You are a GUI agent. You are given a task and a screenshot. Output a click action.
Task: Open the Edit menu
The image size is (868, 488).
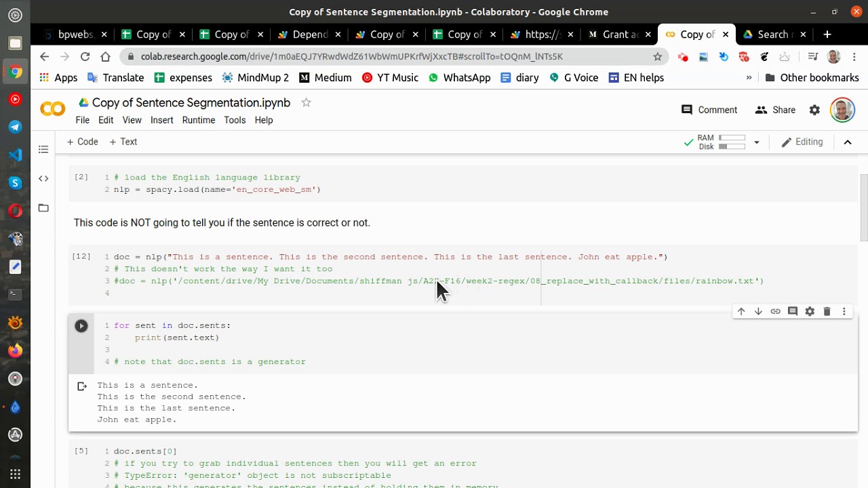pyautogui.click(x=106, y=120)
